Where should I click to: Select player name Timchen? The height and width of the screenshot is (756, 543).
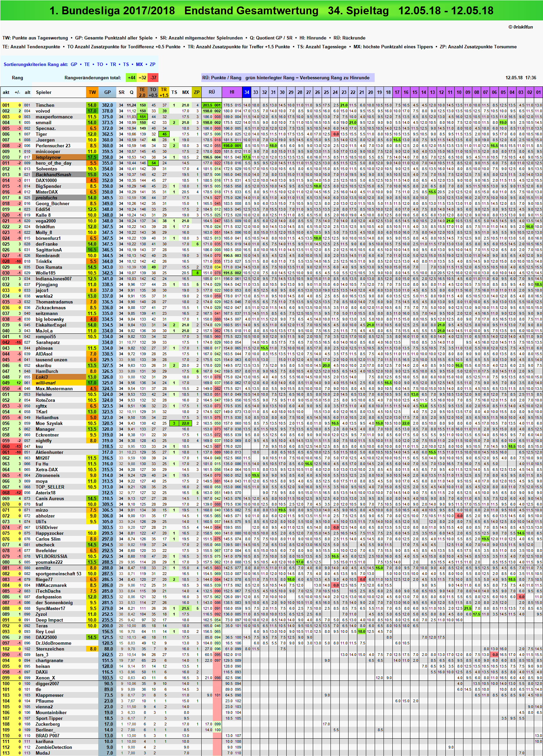pos(45,105)
